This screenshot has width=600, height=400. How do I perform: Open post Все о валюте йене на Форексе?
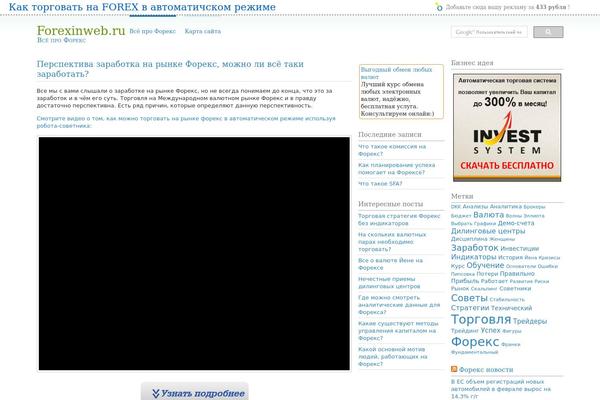tap(390, 264)
